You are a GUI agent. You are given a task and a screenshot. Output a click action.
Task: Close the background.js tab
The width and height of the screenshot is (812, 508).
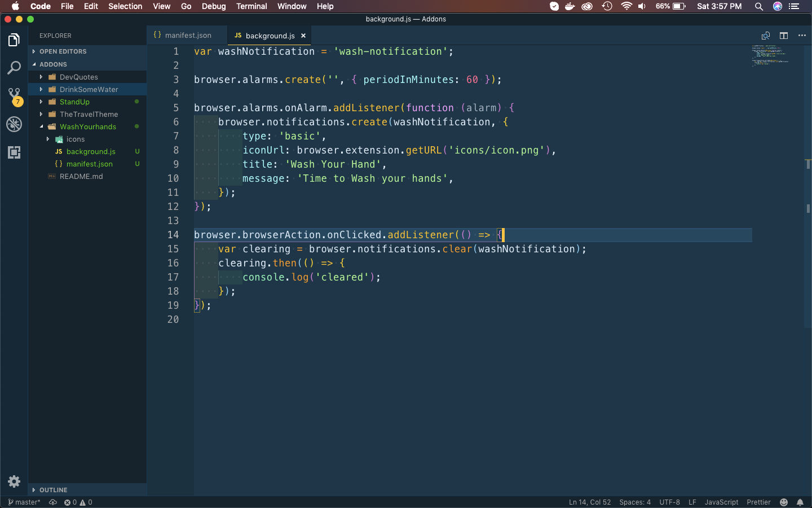pos(303,36)
